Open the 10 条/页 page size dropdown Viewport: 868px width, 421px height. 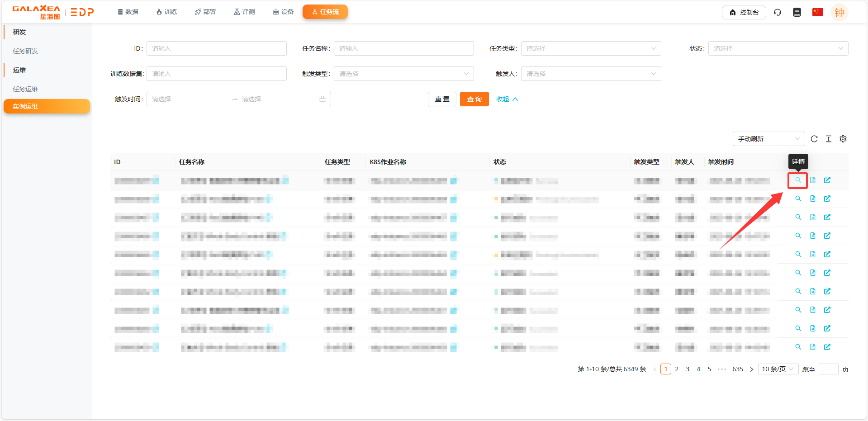[778, 369]
